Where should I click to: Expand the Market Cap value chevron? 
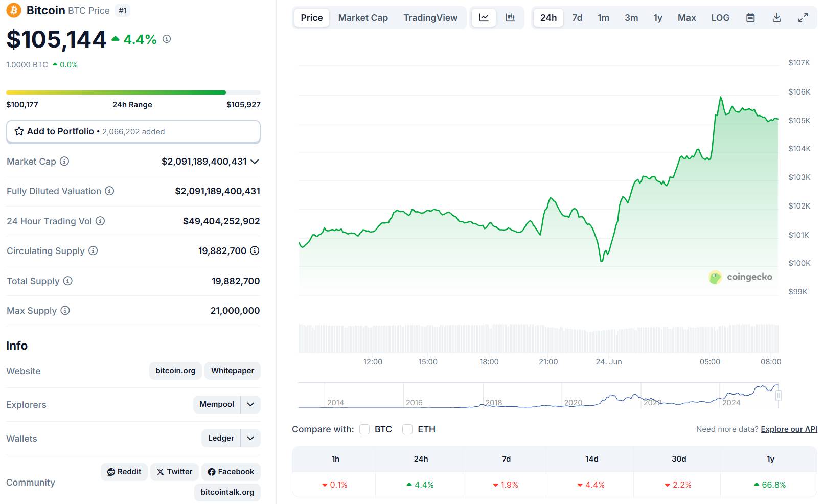pyautogui.click(x=255, y=162)
